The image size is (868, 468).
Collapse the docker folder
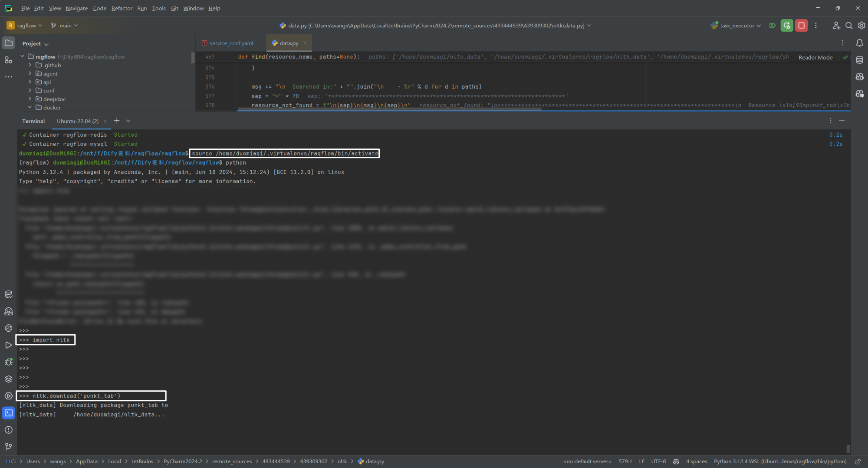pos(30,107)
